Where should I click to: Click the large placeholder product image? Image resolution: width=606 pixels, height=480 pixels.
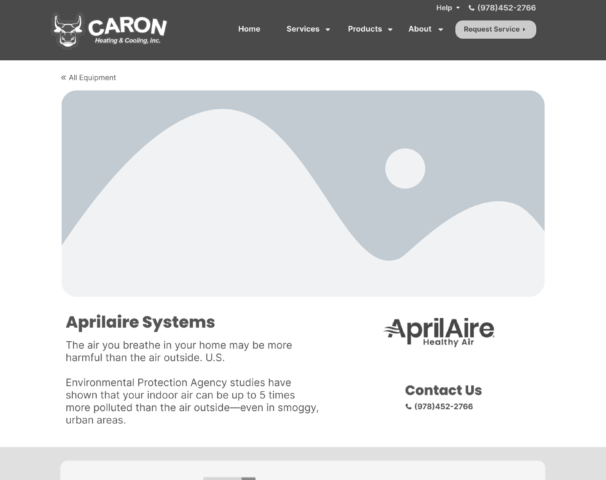click(303, 193)
